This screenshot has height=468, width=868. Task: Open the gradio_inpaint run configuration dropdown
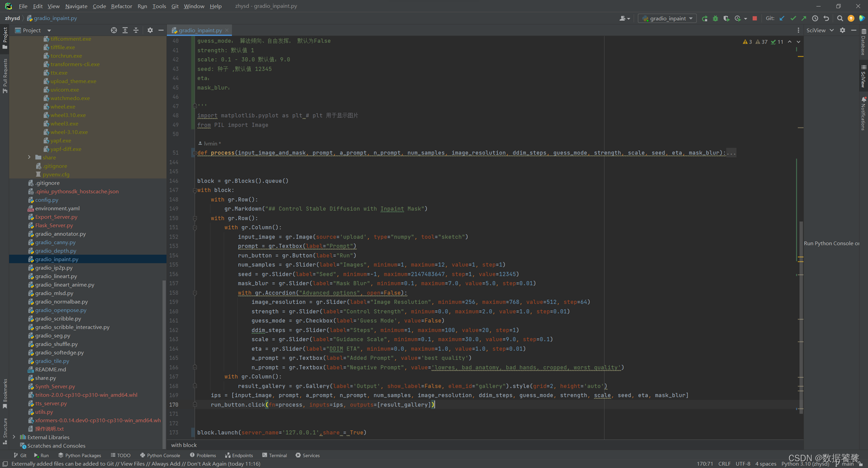pos(668,19)
